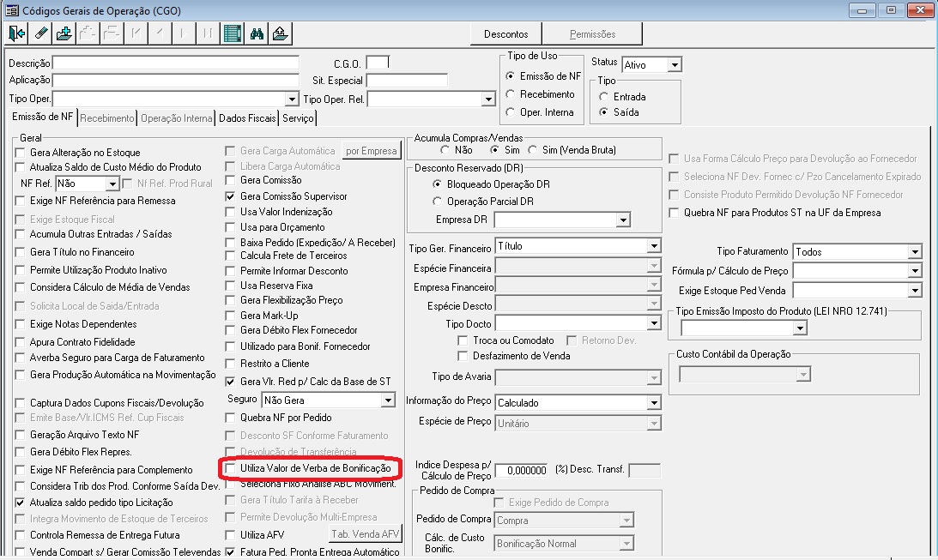Click the grid list view toolbar icon
The height and width of the screenshot is (560, 938).
coord(232,33)
